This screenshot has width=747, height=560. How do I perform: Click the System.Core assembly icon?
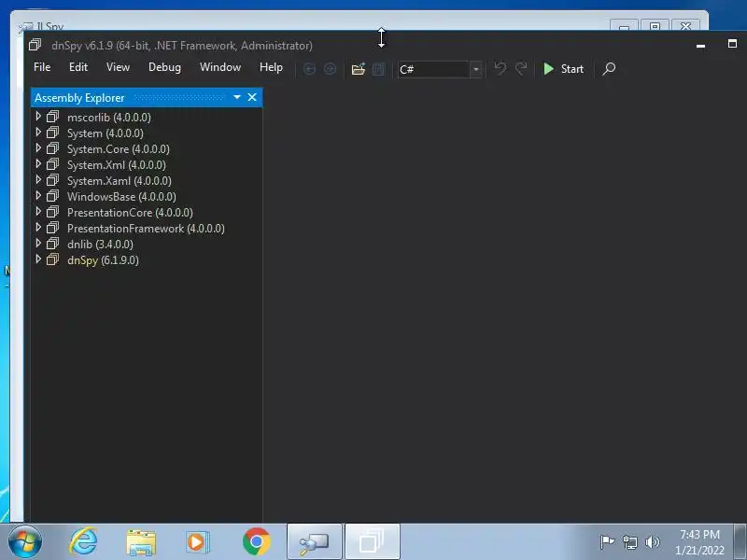(x=52, y=148)
